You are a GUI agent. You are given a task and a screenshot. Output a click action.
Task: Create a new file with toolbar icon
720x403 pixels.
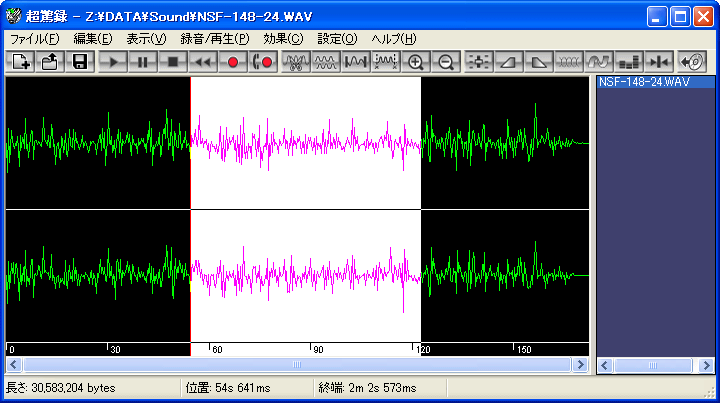20,62
